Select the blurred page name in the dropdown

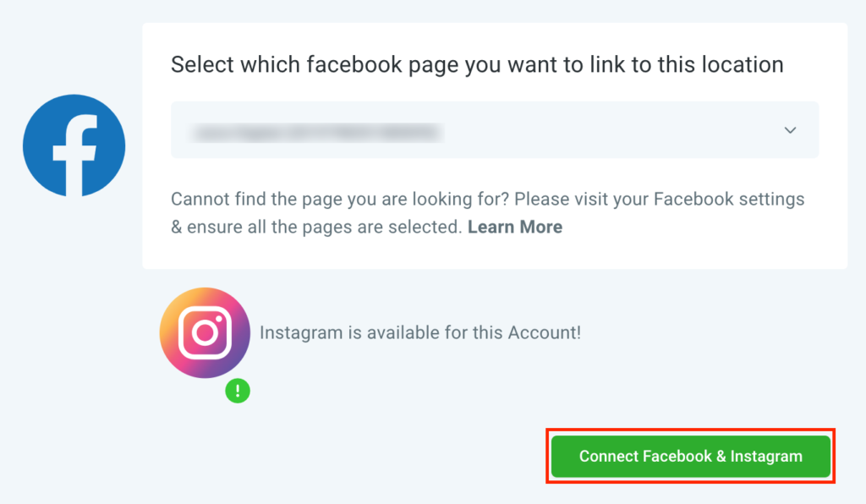tap(316, 133)
